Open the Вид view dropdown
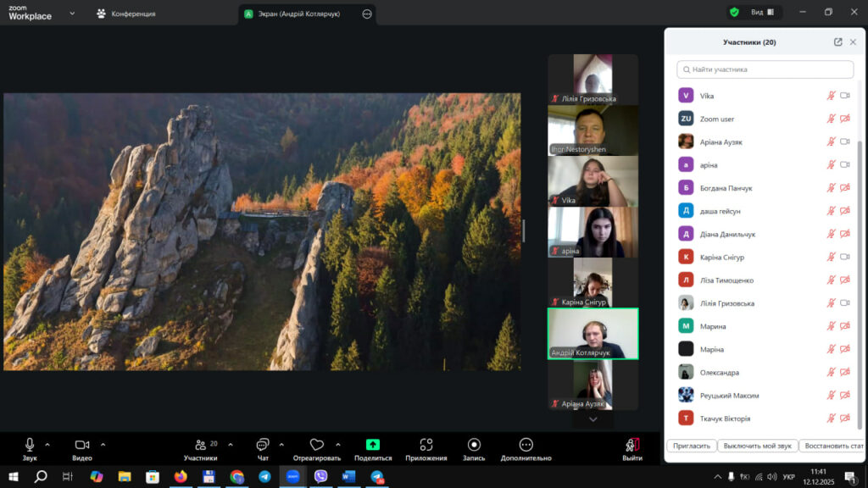868x488 pixels. tap(757, 13)
